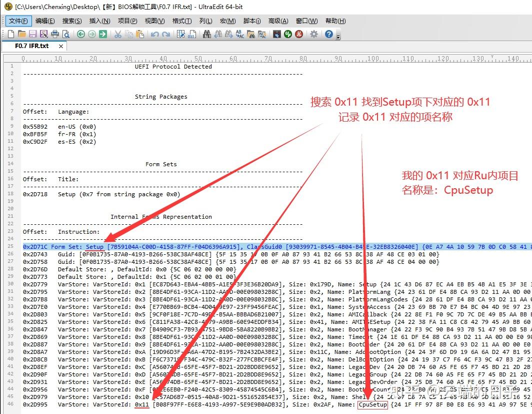The width and height of the screenshot is (532, 414).
Task: Print the document with the printer icon
Action: click(x=54, y=34)
